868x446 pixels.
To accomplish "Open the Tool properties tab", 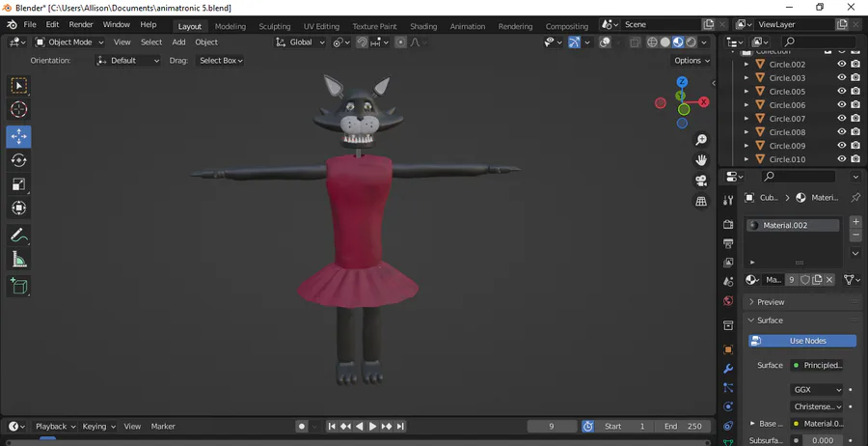I will (728, 200).
